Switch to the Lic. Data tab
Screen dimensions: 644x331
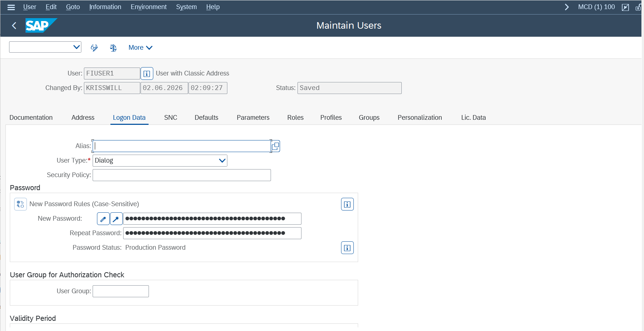point(474,118)
